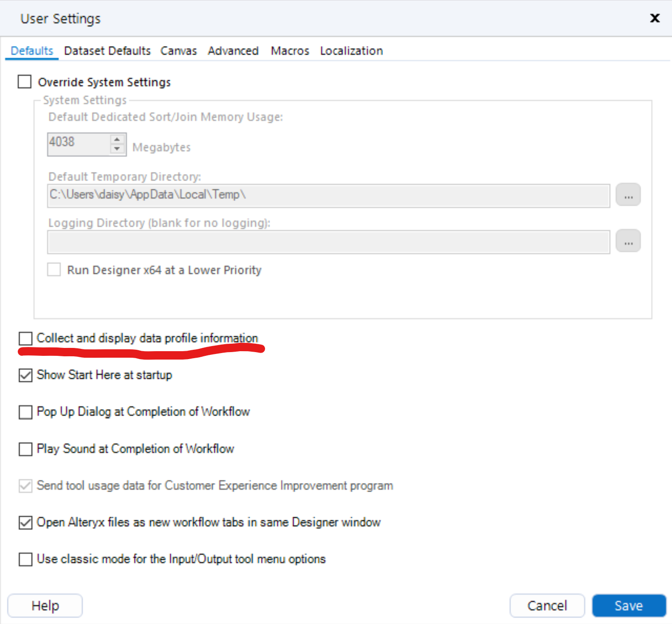Image resolution: width=672 pixels, height=624 pixels.
Task: Open the Localization tab
Action: 351,50
